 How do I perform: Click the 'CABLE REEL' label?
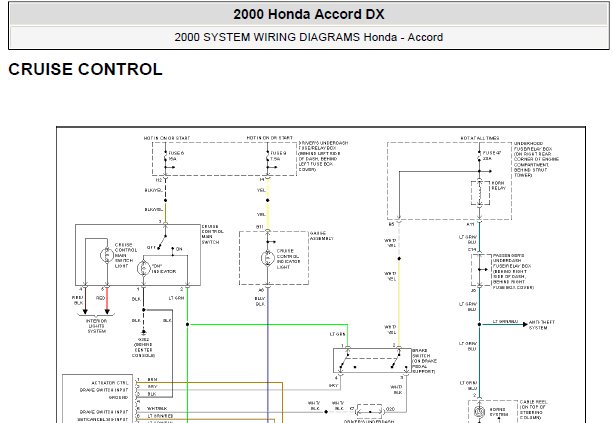tap(534, 402)
